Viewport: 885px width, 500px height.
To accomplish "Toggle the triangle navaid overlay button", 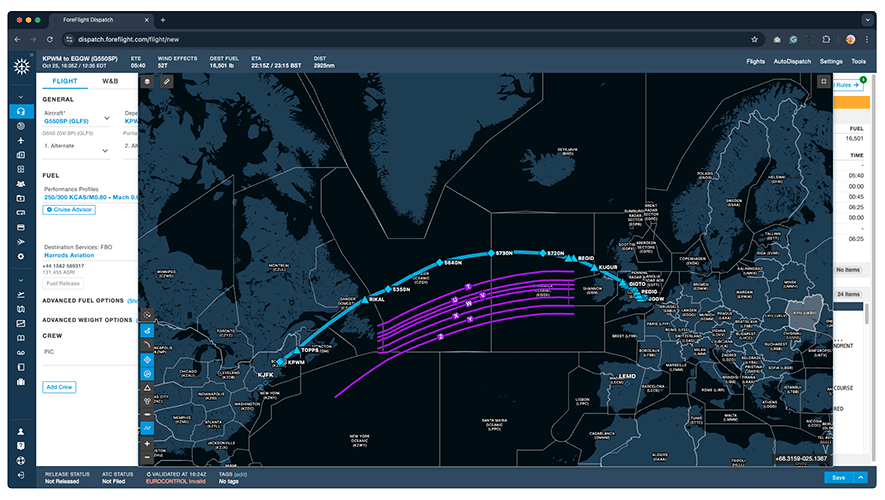I will click(x=147, y=388).
